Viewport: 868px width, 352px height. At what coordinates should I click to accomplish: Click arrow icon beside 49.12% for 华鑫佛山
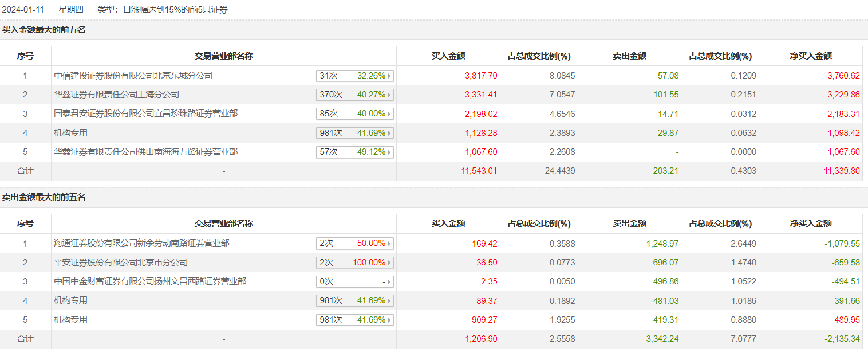(390, 152)
